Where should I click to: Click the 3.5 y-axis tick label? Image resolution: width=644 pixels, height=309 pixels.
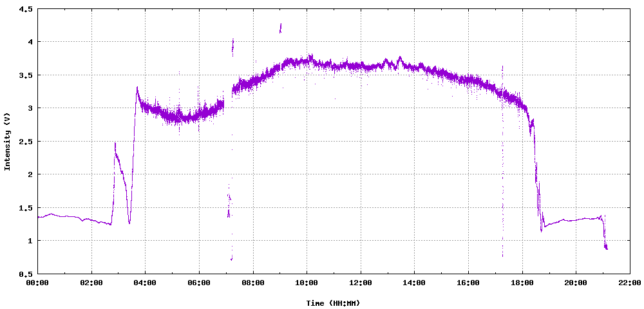(26, 75)
